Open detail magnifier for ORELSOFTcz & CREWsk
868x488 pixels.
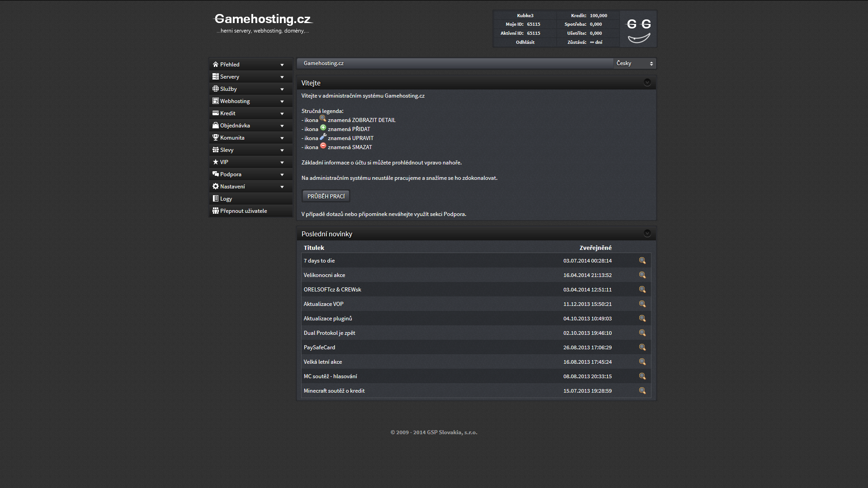642,290
